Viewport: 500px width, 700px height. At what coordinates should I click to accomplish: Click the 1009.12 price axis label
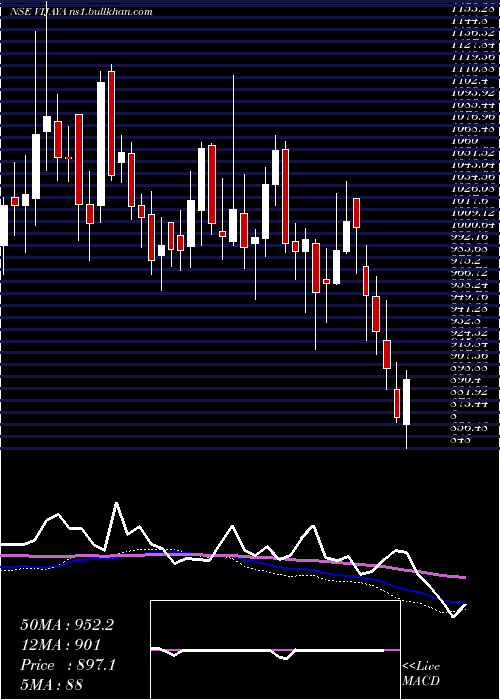pyautogui.click(x=472, y=213)
